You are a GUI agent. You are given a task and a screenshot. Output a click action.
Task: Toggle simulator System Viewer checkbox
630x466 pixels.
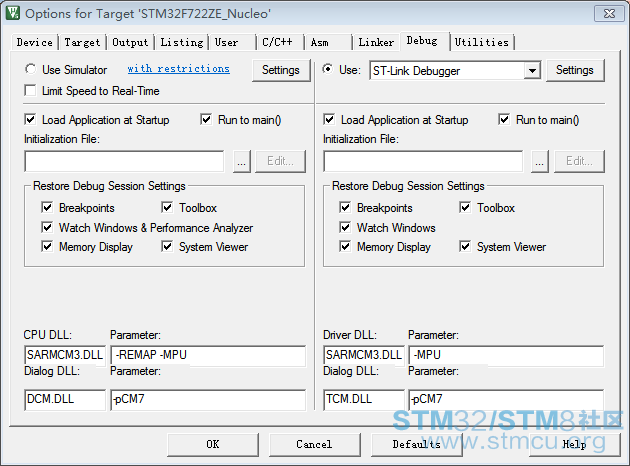(167, 246)
